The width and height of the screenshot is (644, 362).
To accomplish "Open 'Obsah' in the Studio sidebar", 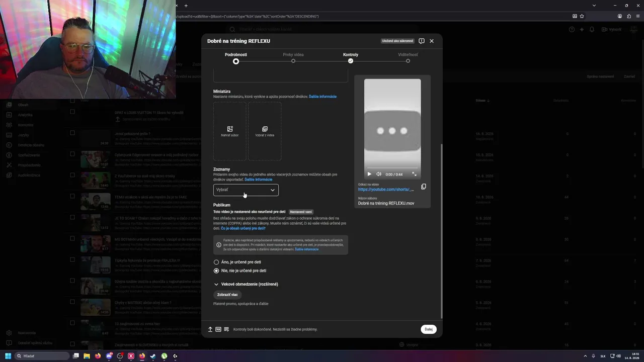I will click(x=23, y=105).
